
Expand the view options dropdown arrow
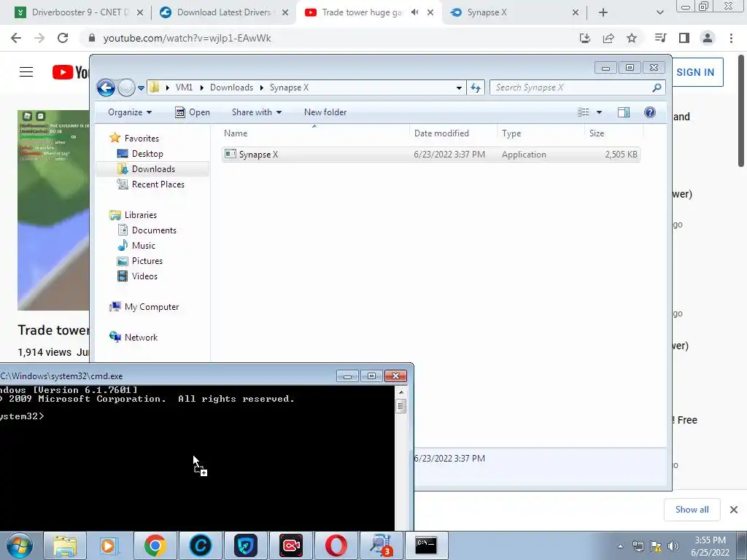click(600, 112)
